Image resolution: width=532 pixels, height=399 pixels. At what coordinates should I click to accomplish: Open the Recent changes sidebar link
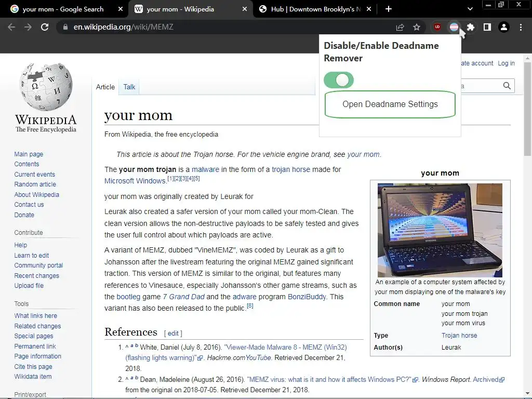click(x=37, y=275)
